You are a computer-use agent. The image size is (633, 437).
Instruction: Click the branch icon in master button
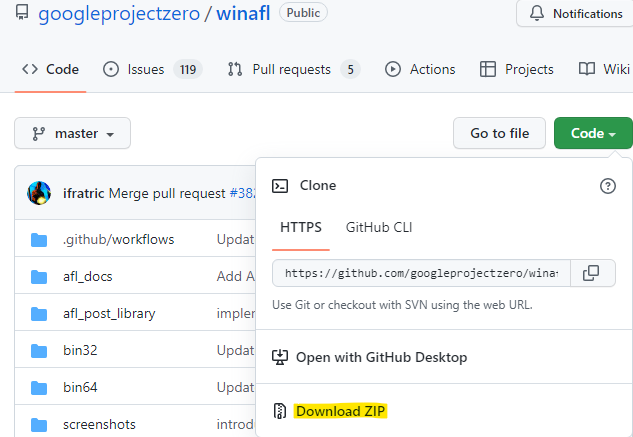(x=38, y=134)
